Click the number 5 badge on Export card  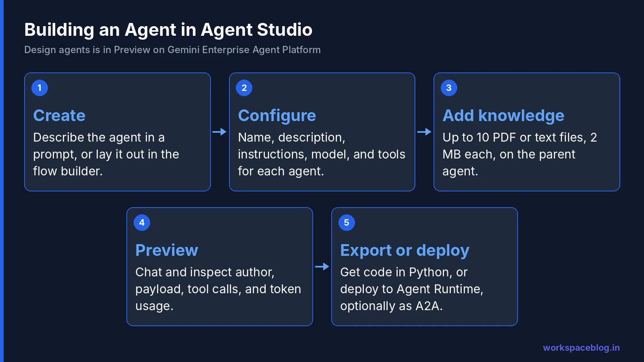347,222
